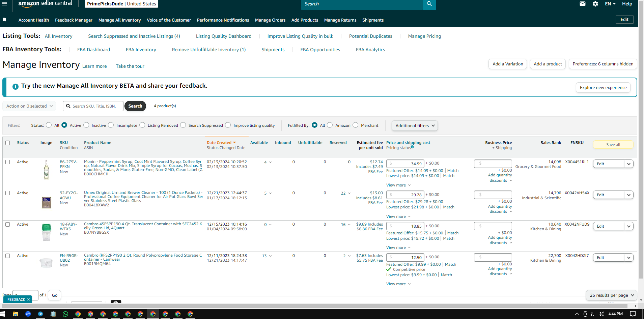Click the search magnifier button in header
The width and height of the screenshot is (644, 319).
pos(429,4)
